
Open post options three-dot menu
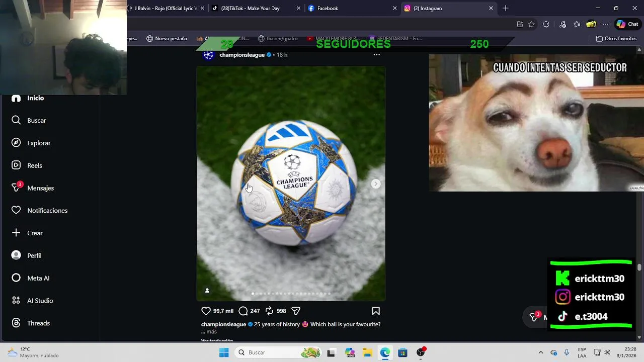pos(376,55)
